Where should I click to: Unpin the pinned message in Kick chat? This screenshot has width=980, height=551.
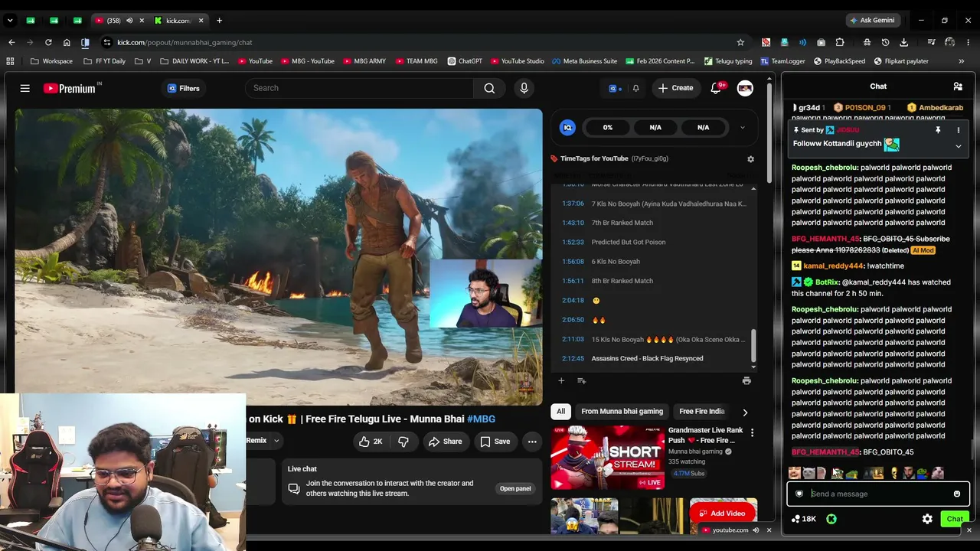[x=938, y=130]
